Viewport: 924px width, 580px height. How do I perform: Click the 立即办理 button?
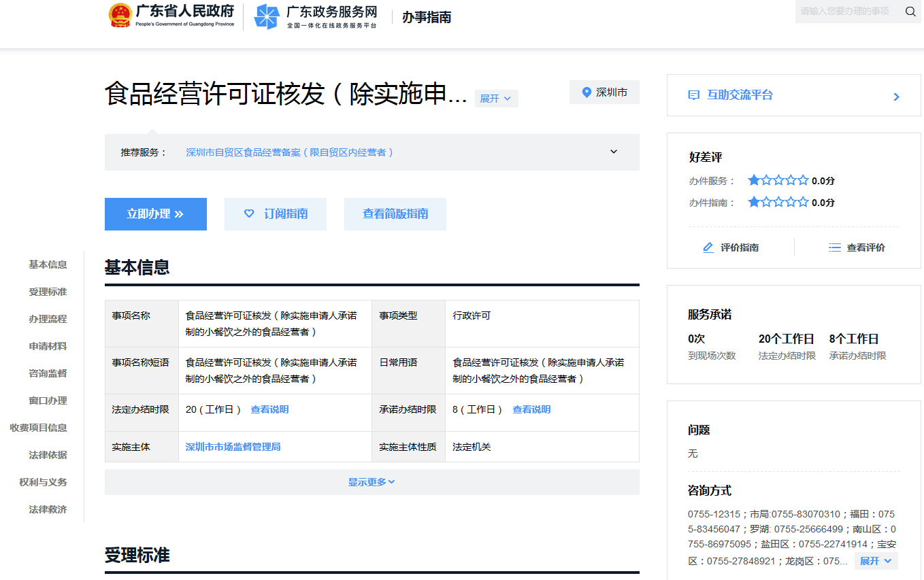pyautogui.click(x=155, y=214)
